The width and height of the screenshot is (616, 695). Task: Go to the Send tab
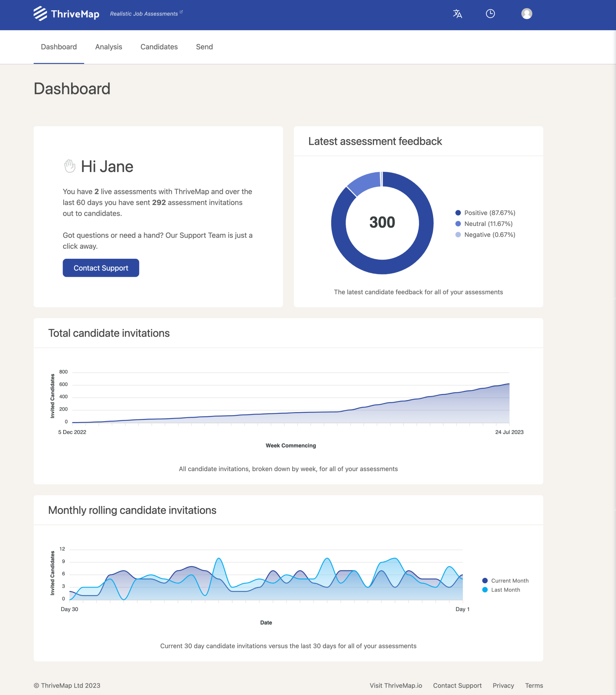click(204, 47)
